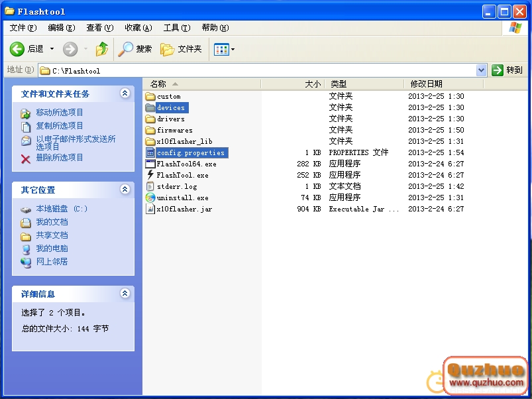Sort by the 大小 column header
Screen dimensions: 532x399
293,84
